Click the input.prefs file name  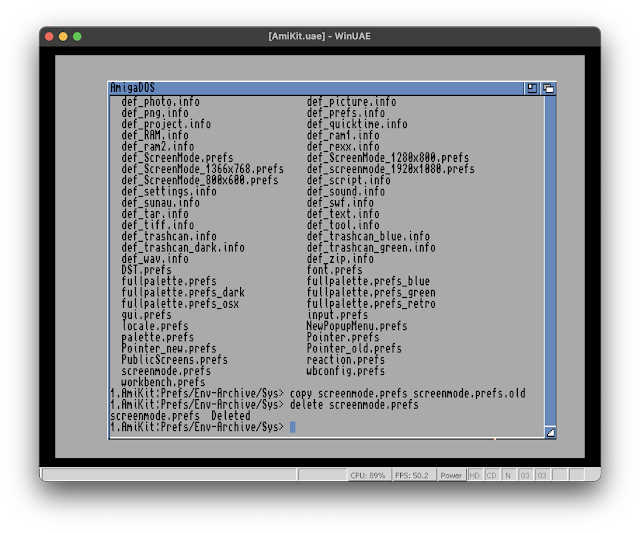(338, 315)
